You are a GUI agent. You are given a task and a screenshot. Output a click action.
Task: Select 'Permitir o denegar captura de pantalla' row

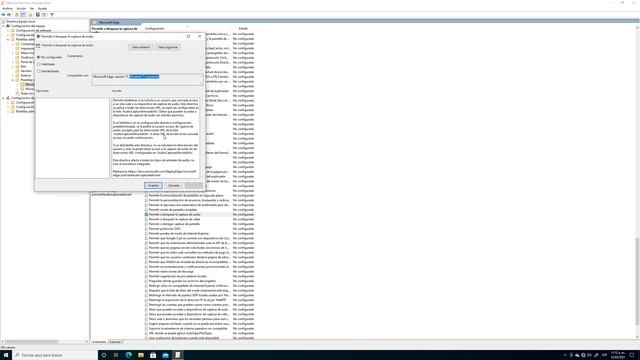tap(200, 224)
